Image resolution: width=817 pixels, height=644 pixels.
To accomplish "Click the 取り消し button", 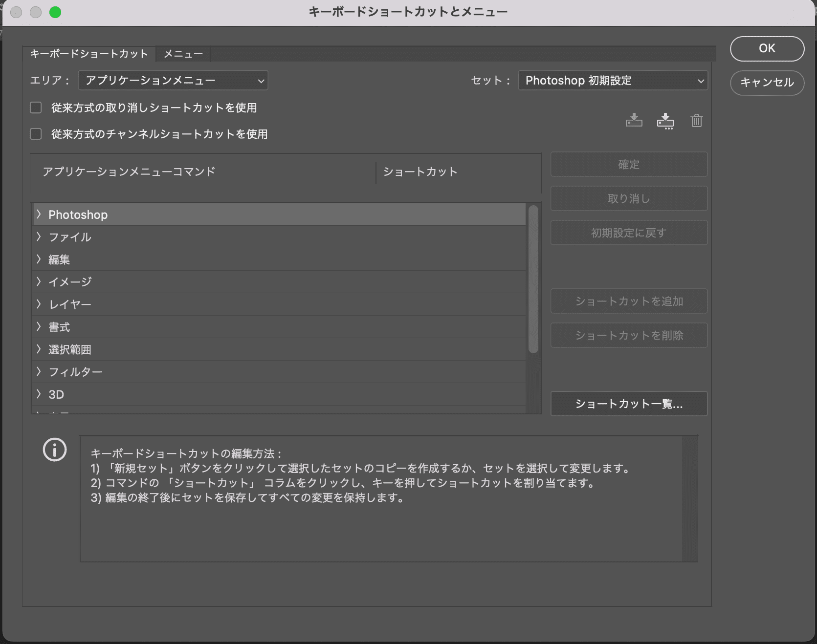I will [x=629, y=199].
